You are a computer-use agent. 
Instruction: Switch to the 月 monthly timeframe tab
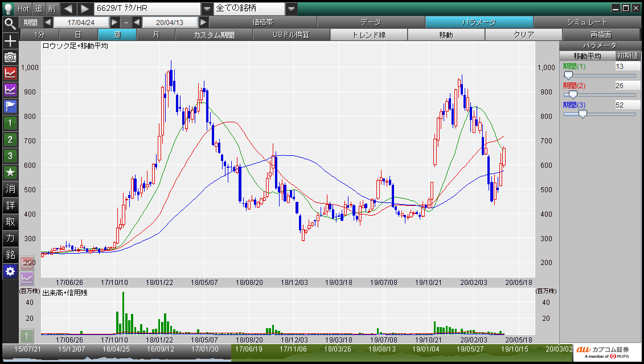click(155, 35)
